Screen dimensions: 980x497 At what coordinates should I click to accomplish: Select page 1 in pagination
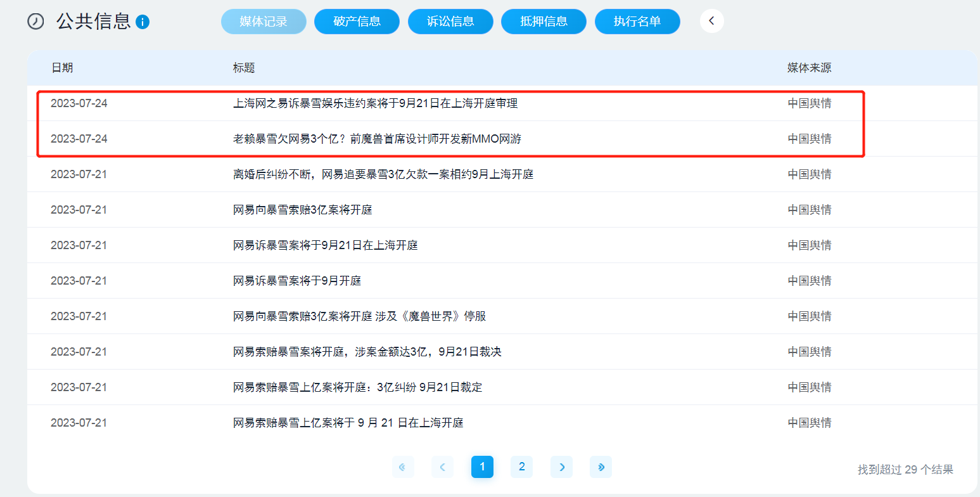(482, 467)
